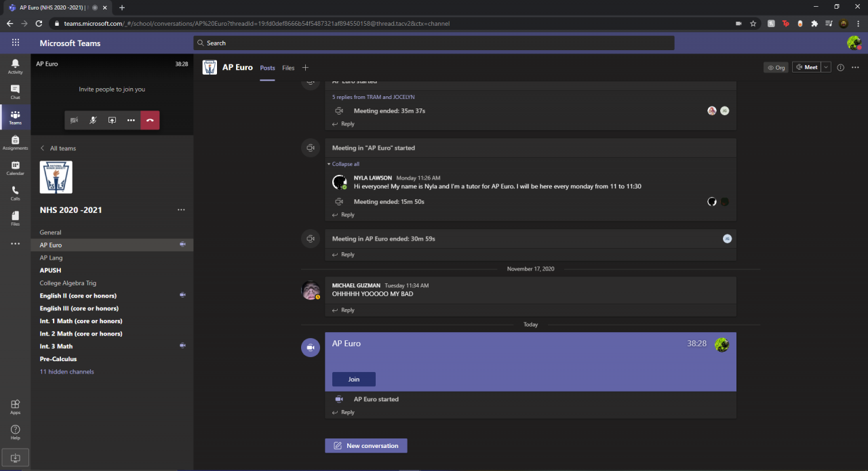Open the channel info icon
This screenshot has width=868, height=471.
click(x=841, y=67)
